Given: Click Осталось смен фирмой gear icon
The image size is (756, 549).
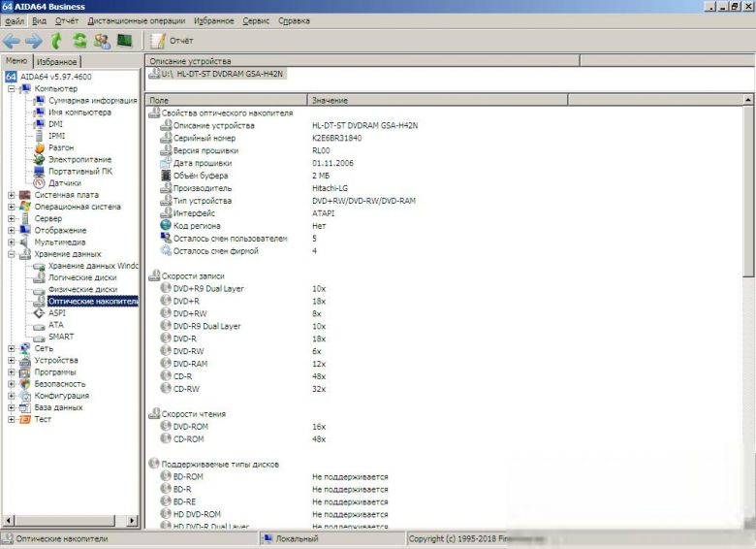Looking at the screenshot, I should (166, 251).
